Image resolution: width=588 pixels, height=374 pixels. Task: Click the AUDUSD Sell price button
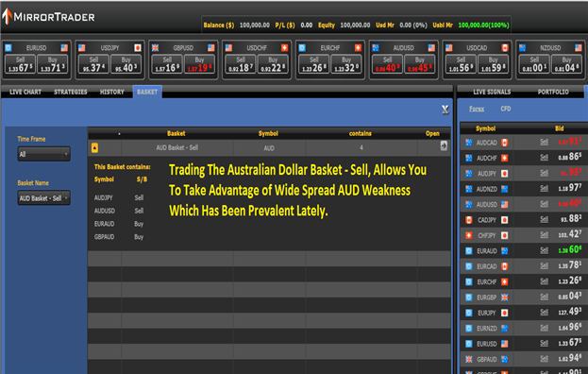click(388, 64)
